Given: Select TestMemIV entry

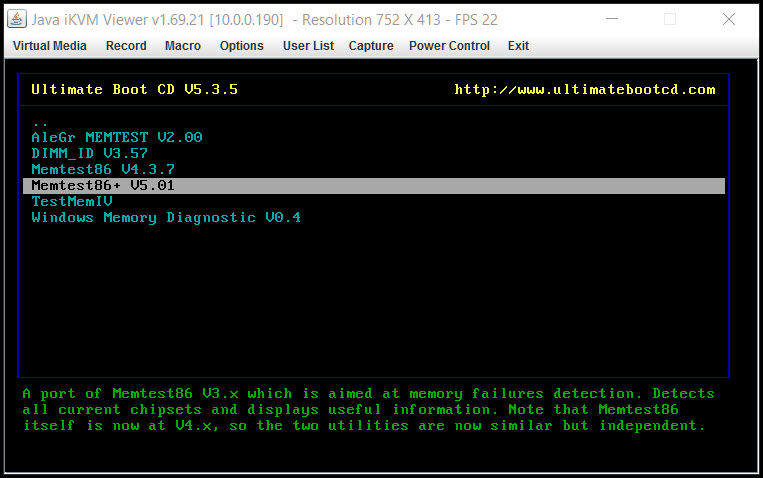Looking at the screenshot, I should [x=72, y=202].
